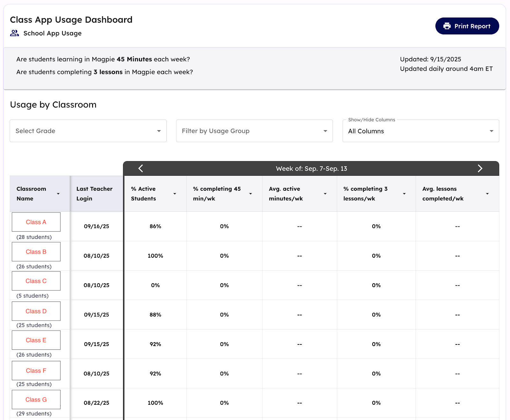Select the Class D classroom button
Screen dimensions: 510x420
(x=36, y=311)
